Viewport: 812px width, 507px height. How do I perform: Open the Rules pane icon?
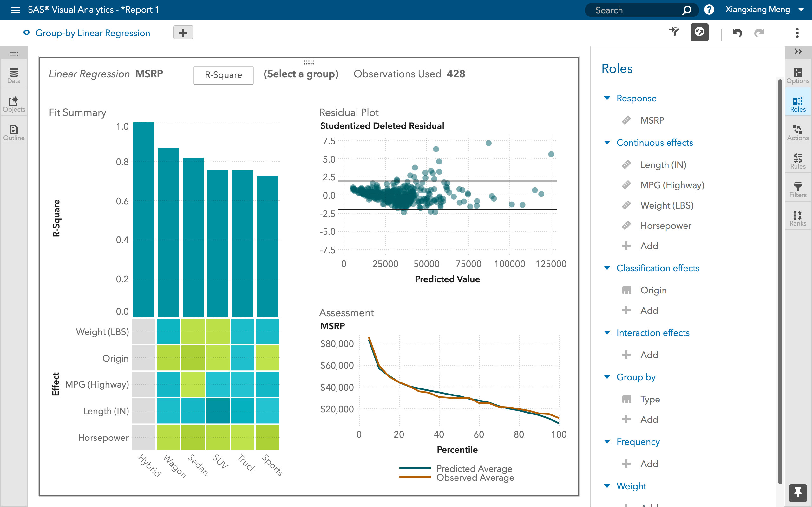pyautogui.click(x=798, y=161)
